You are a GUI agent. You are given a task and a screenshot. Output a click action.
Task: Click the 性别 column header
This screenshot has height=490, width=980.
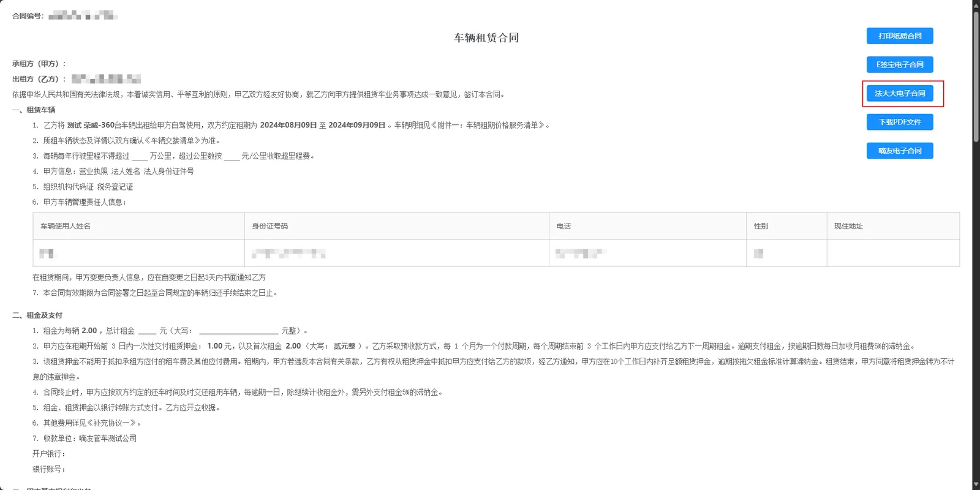pyautogui.click(x=761, y=226)
